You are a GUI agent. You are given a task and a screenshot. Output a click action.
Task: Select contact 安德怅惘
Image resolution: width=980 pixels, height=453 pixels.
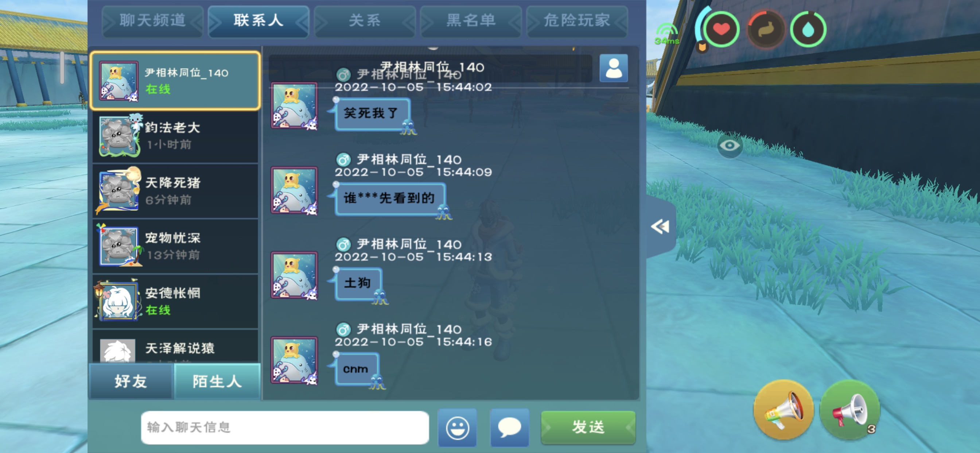pyautogui.click(x=175, y=301)
